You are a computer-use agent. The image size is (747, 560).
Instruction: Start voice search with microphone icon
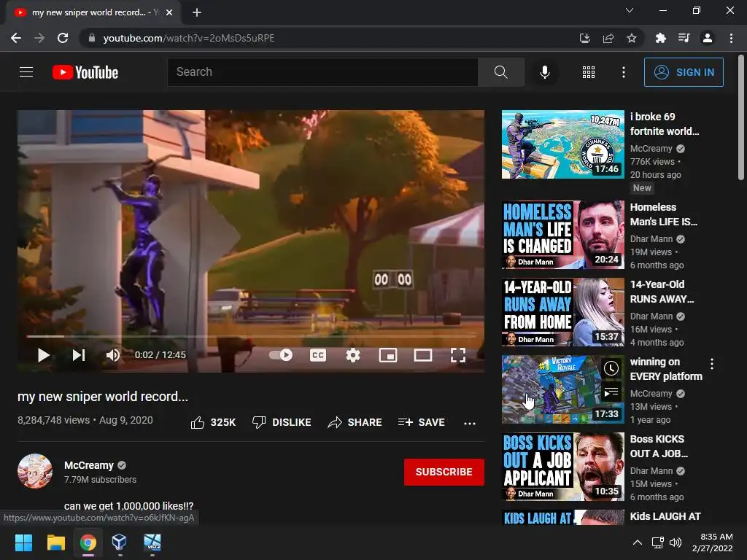tap(544, 72)
